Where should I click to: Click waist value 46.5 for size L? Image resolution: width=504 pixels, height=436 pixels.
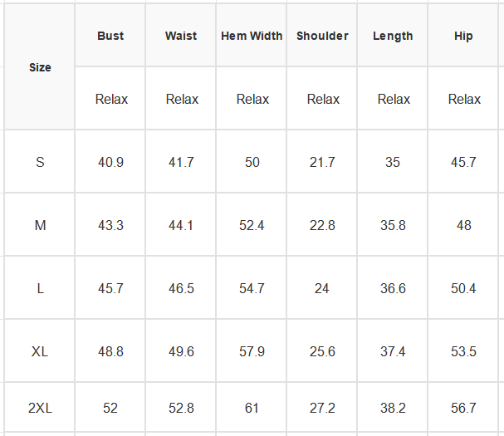pos(181,288)
